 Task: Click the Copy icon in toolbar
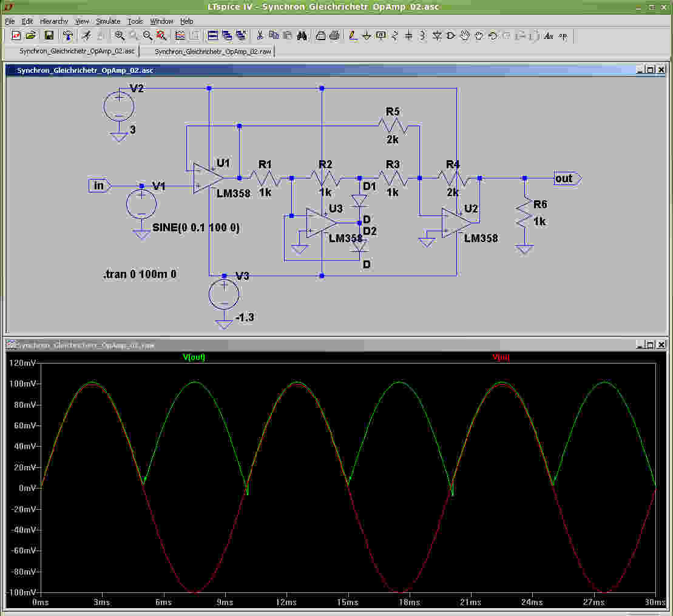coord(274,36)
